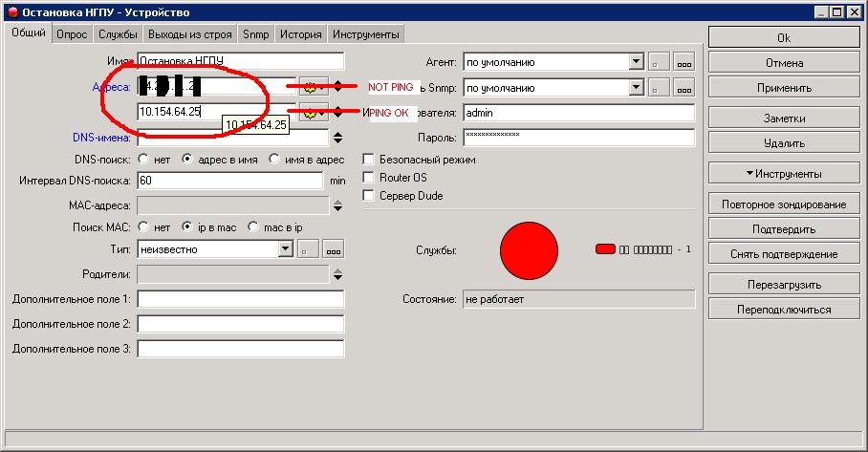Viewport: 868px width, 452px height.
Task: Select DNS-поиск 'нет' radio button
Action: coord(143,159)
